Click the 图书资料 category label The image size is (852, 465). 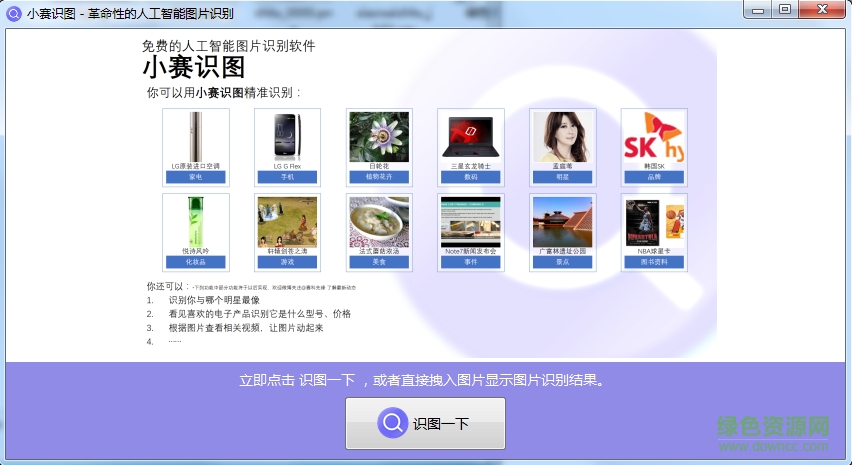(x=654, y=262)
